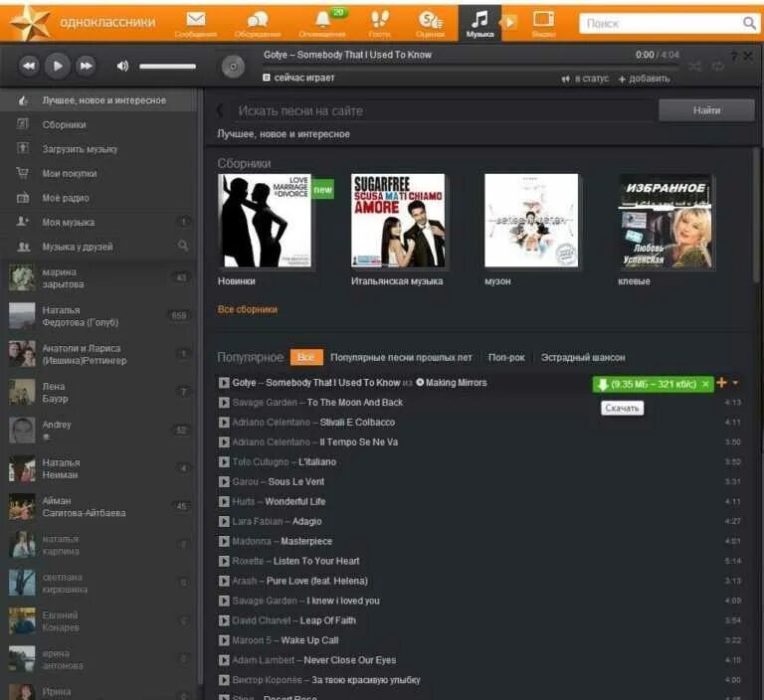Mute sound via speaker icon
Viewport: 764px width, 700px height.
coord(122,66)
